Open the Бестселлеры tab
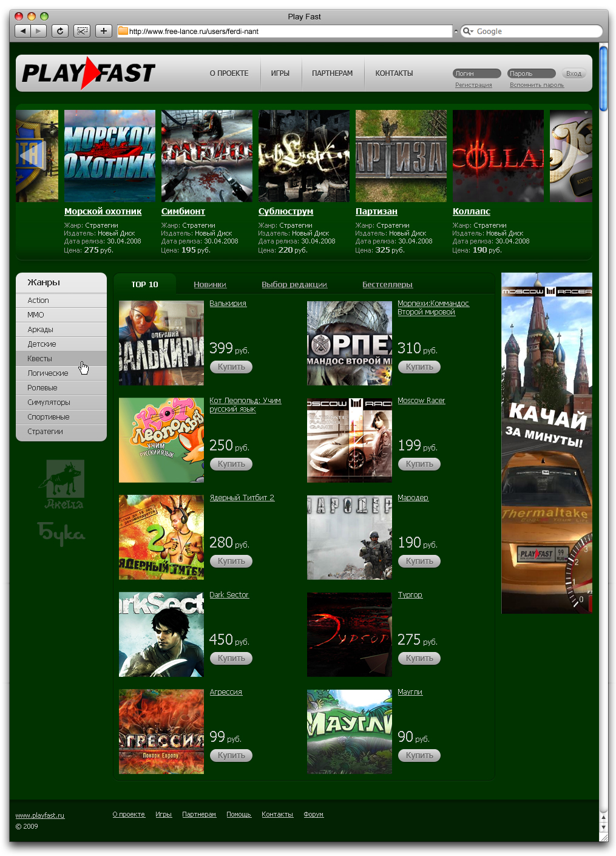 tap(387, 285)
